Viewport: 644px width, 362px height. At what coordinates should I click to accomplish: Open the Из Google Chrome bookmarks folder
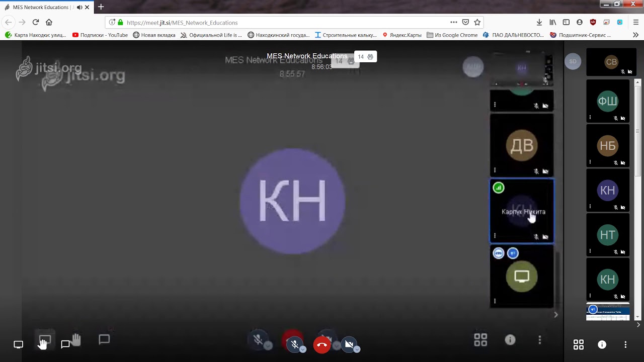coord(452,35)
